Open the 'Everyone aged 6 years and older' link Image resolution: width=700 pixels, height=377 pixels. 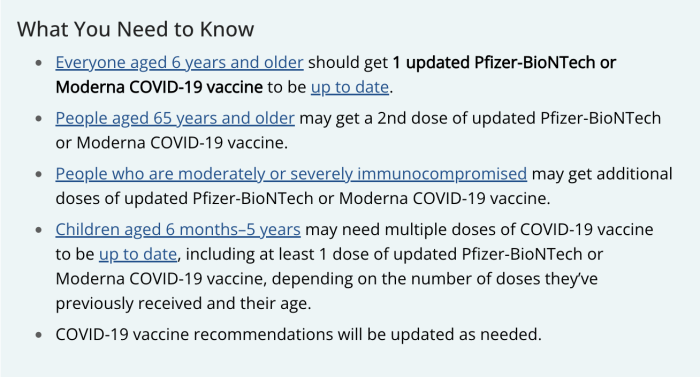(x=179, y=63)
